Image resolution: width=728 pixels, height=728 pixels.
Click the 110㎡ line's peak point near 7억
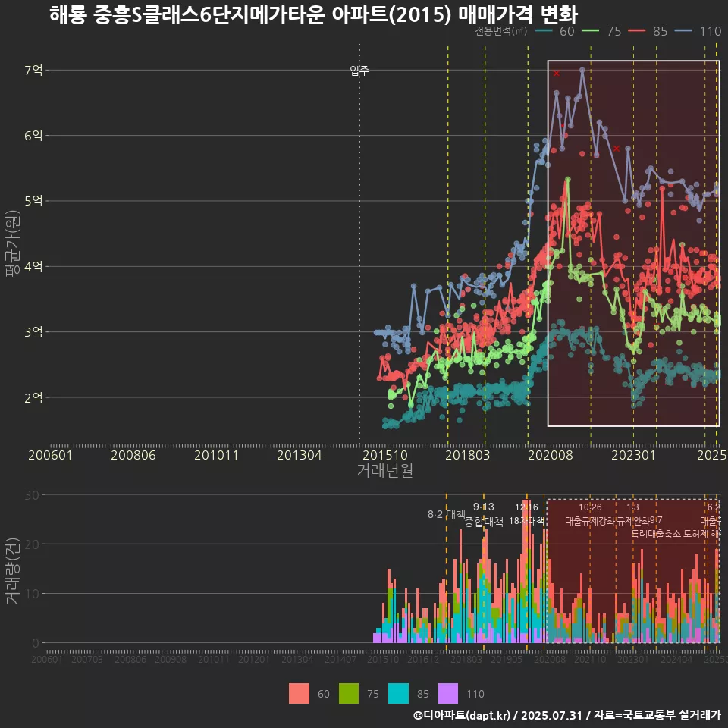[x=582, y=71]
